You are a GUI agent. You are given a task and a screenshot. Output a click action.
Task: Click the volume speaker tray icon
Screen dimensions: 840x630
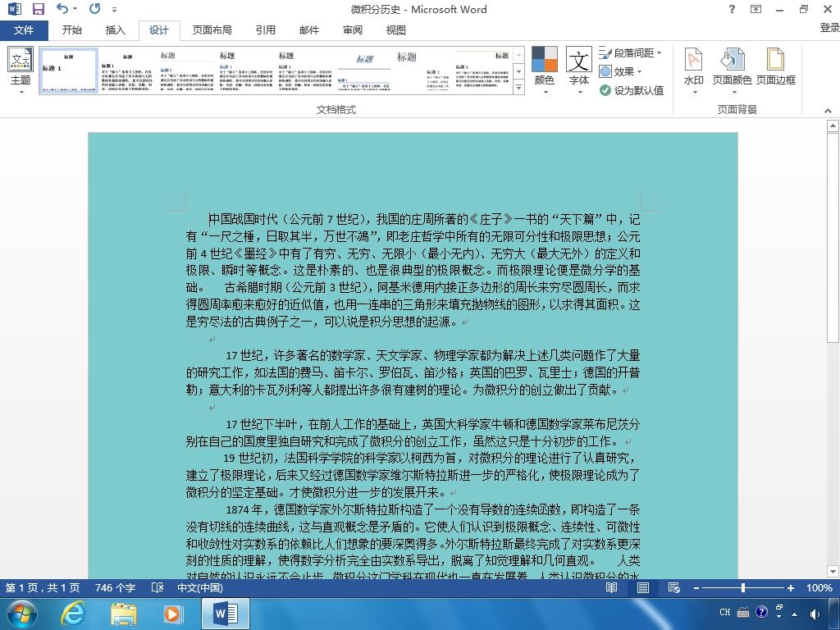tap(815, 614)
